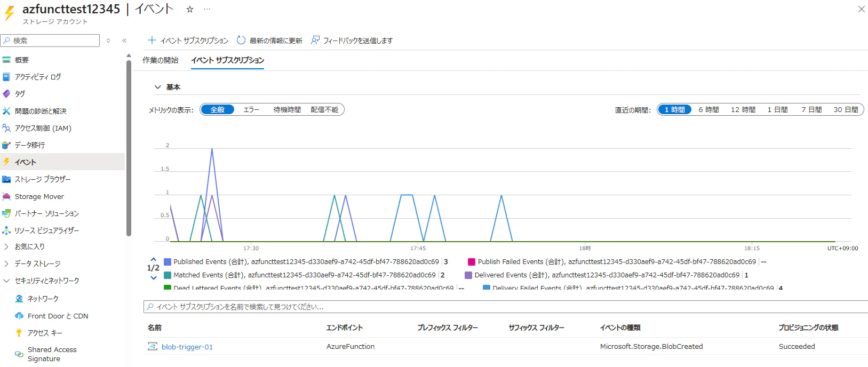The width and height of the screenshot is (868, 367).
Task: Collapse the 基本 section chevron
Action: [x=157, y=87]
